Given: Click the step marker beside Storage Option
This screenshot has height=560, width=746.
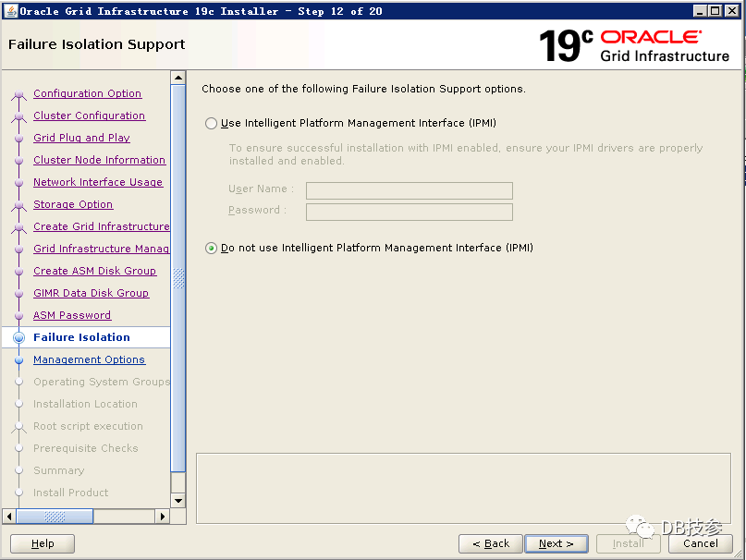Looking at the screenshot, I should click(18, 205).
